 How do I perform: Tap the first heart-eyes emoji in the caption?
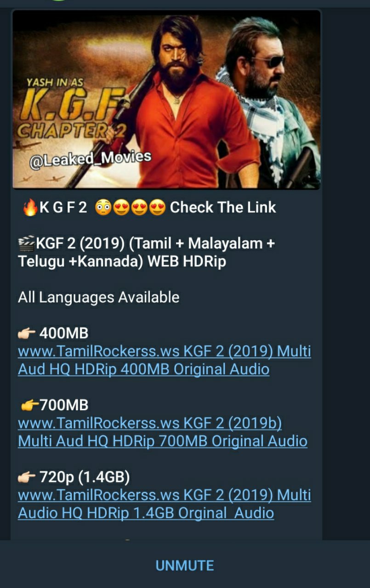[x=121, y=208]
